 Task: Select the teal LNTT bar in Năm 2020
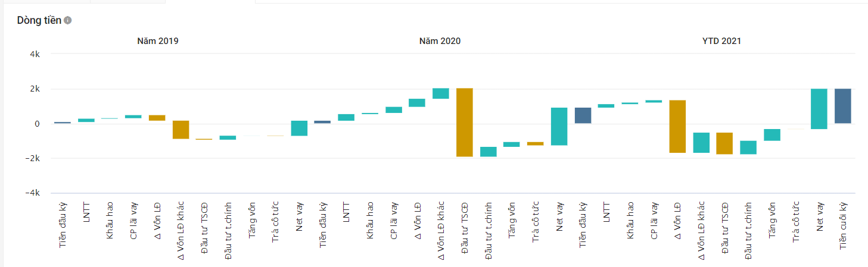346,117
